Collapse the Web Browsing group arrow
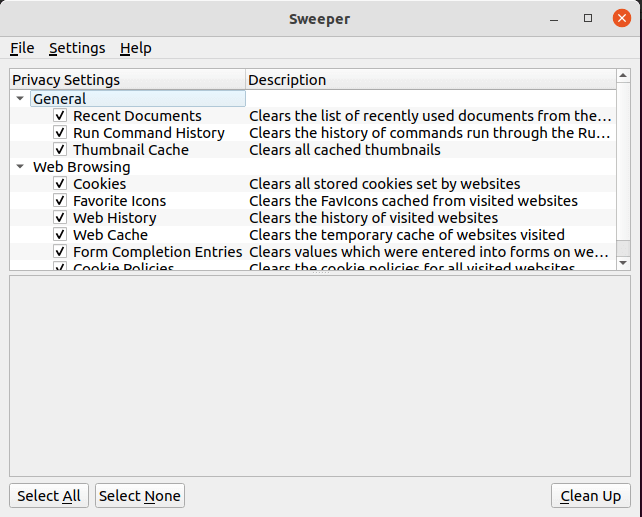This screenshot has height=517, width=642. point(20,167)
